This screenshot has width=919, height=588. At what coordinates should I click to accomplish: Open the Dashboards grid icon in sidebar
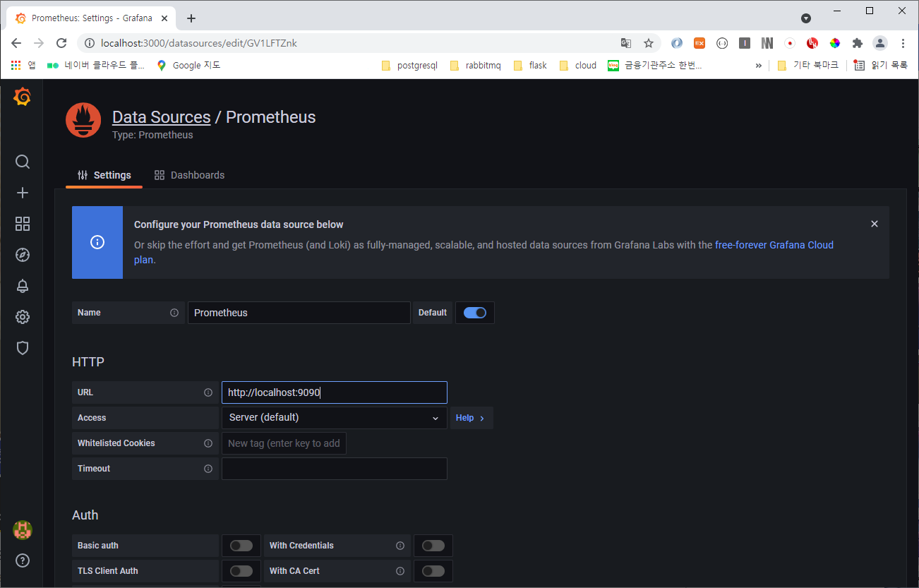coord(23,224)
